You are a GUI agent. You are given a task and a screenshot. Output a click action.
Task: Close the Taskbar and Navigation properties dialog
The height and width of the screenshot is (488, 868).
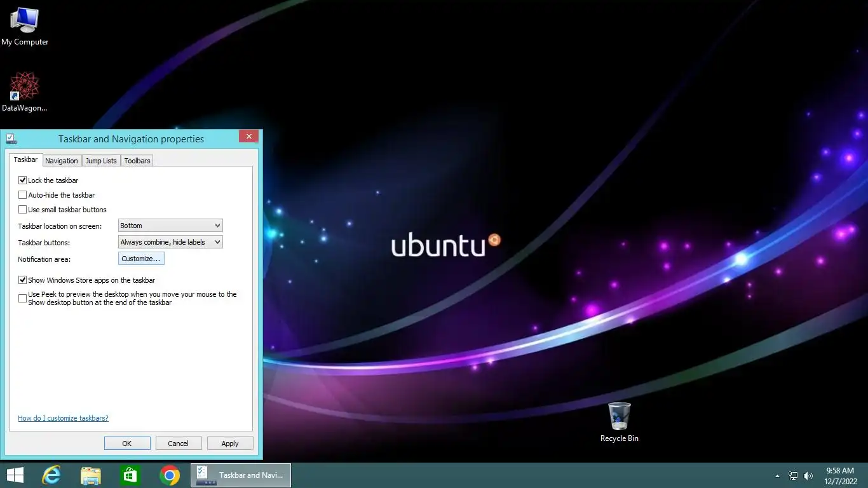(x=248, y=136)
